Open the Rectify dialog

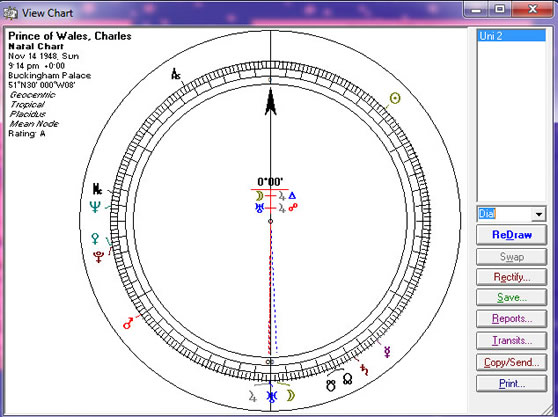pyautogui.click(x=511, y=276)
